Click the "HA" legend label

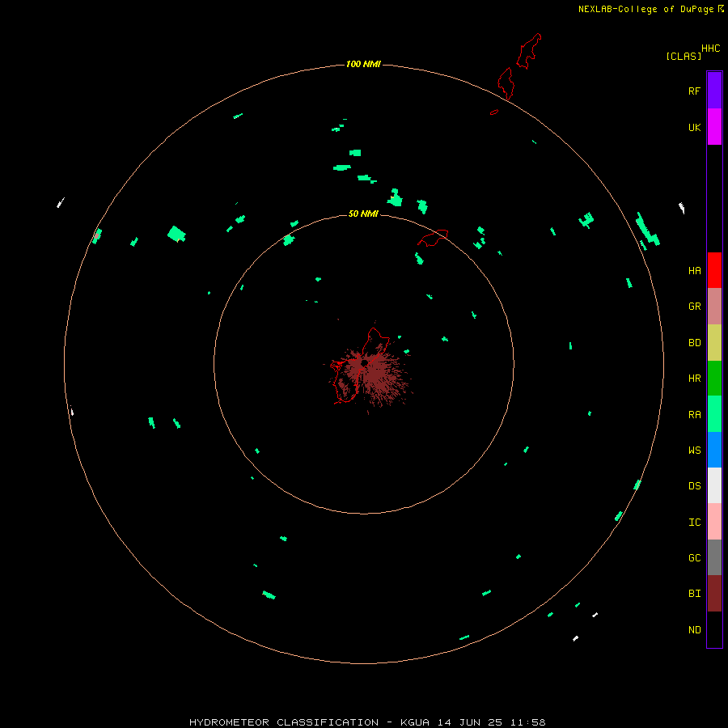pyautogui.click(x=694, y=270)
